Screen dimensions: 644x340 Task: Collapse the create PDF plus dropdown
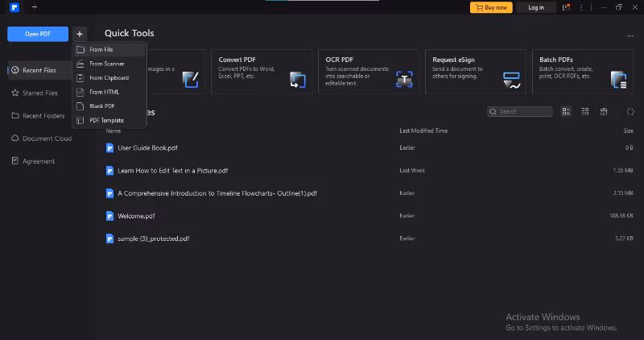[79, 34]
